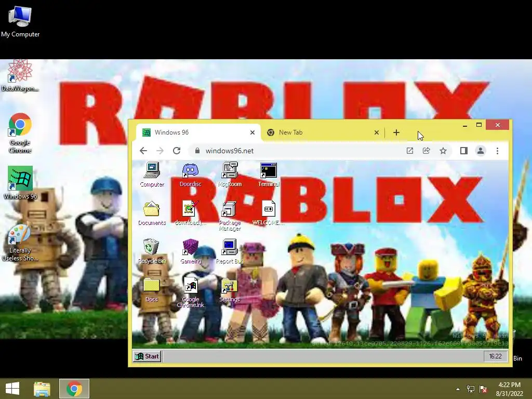Viewport: 532px width, 399px height.
Task: View site information via the lock icon
Action: click(197, 151)
